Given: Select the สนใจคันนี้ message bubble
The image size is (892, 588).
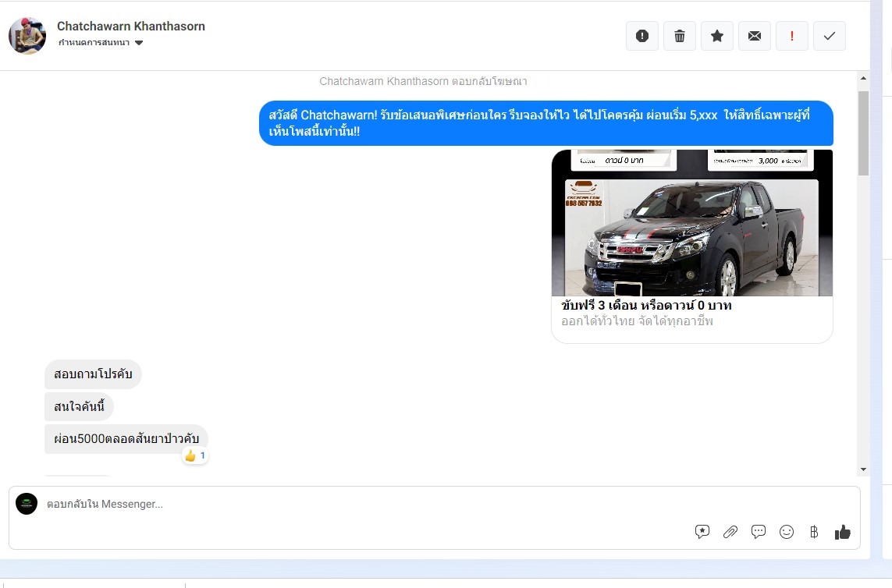Looking at the screenshot, I should (79, 406).
